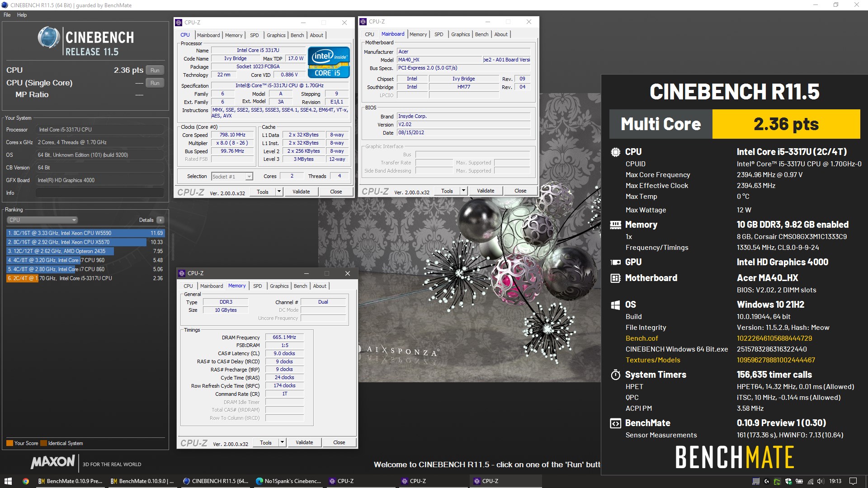Run the CPU (Single Core) benchmark
The image size is (868, 488).
click(x=155, y=83)
